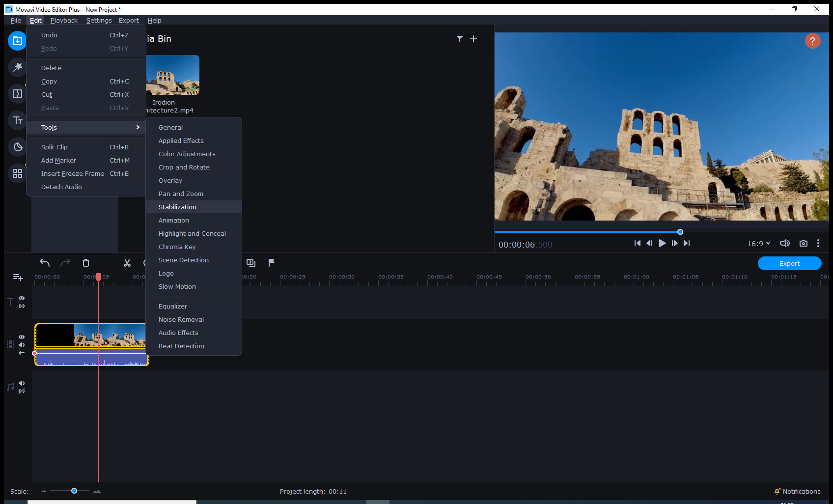Open the media import panel icon
The image size is (833, 504).
tap(17, 41)
